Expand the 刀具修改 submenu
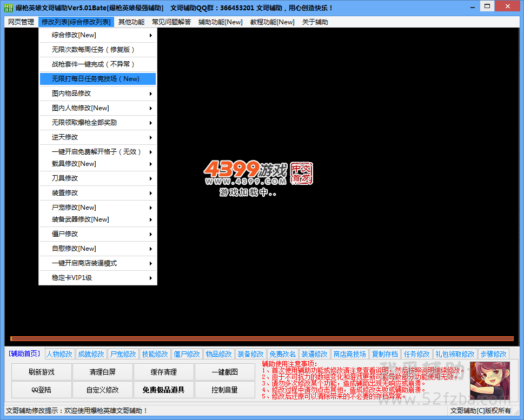The image size is (524, 420). [98, 178]
